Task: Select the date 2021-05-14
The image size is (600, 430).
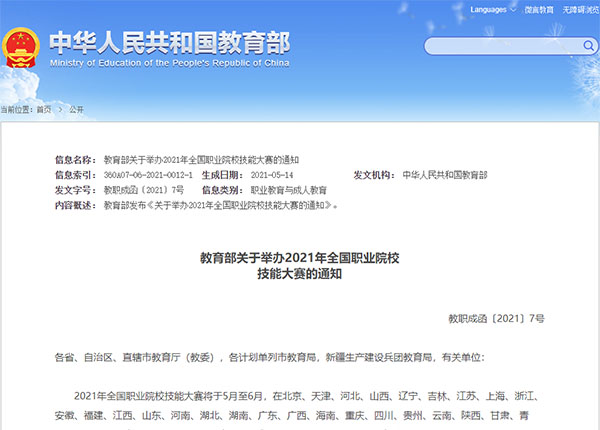Action: 272,175
